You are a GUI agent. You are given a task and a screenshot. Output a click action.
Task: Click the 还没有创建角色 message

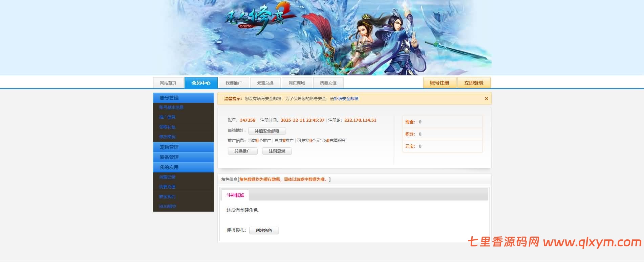click(242, 210)
